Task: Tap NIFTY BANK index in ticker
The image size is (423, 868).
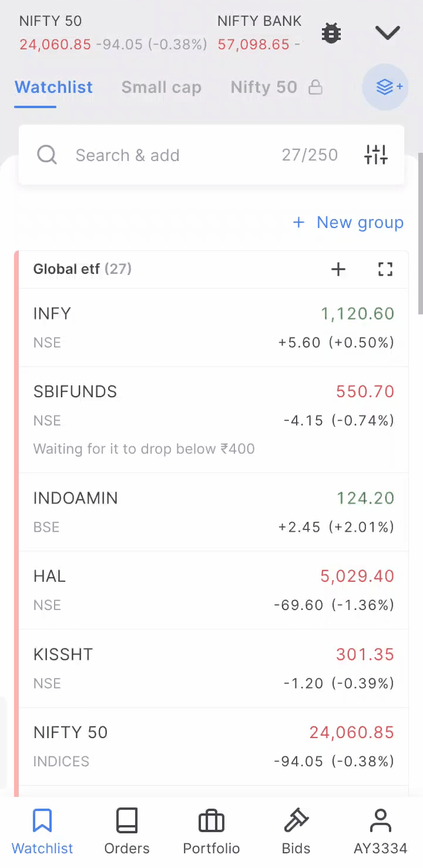Action: point(259,33)
